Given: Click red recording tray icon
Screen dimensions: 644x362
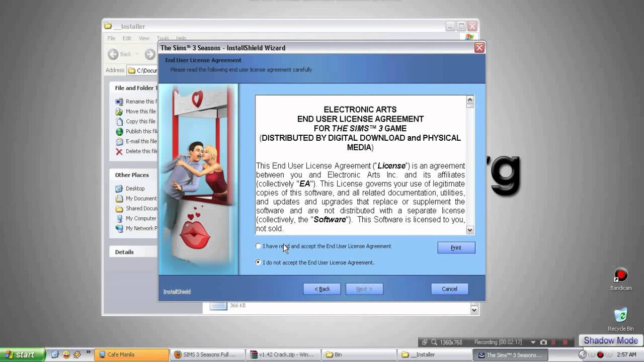Looking at the screenshot, I should (x=600, y=354).
